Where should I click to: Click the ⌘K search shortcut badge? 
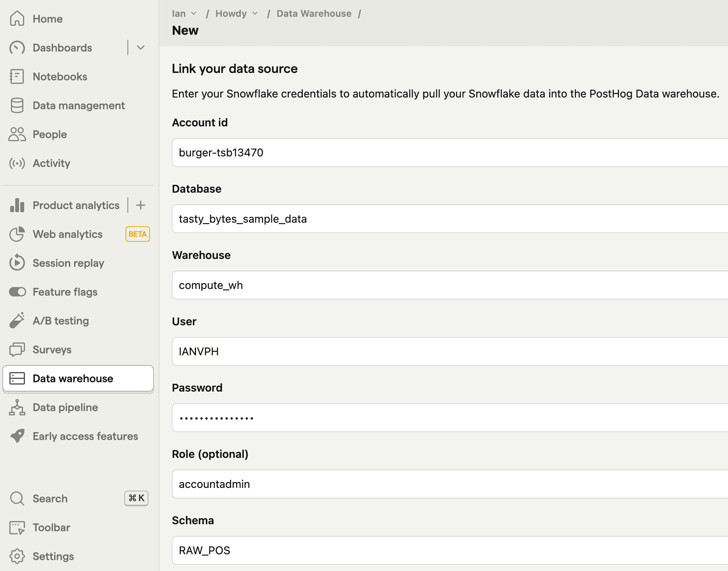tap(136, 498)
